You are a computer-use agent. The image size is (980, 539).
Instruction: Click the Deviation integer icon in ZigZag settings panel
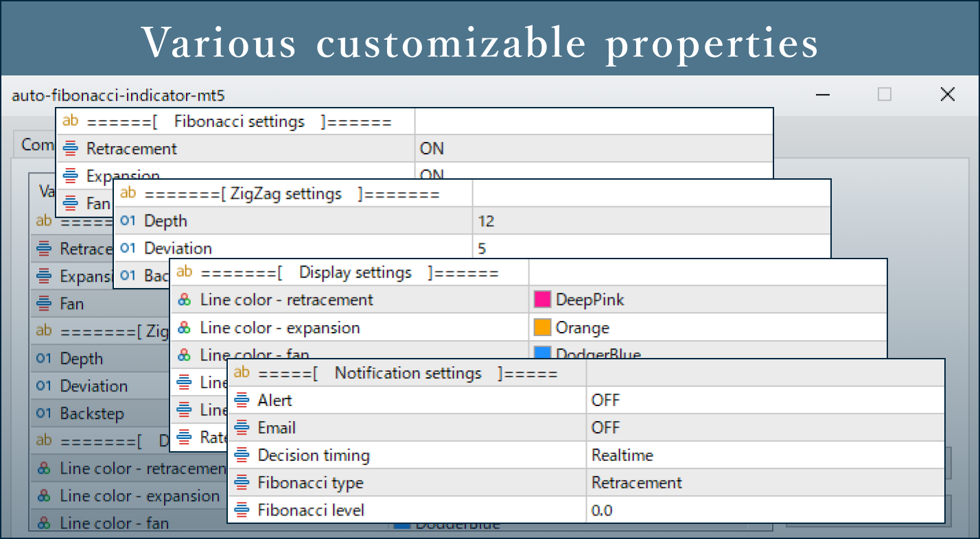pyautogui.click(x=128, y=248)
